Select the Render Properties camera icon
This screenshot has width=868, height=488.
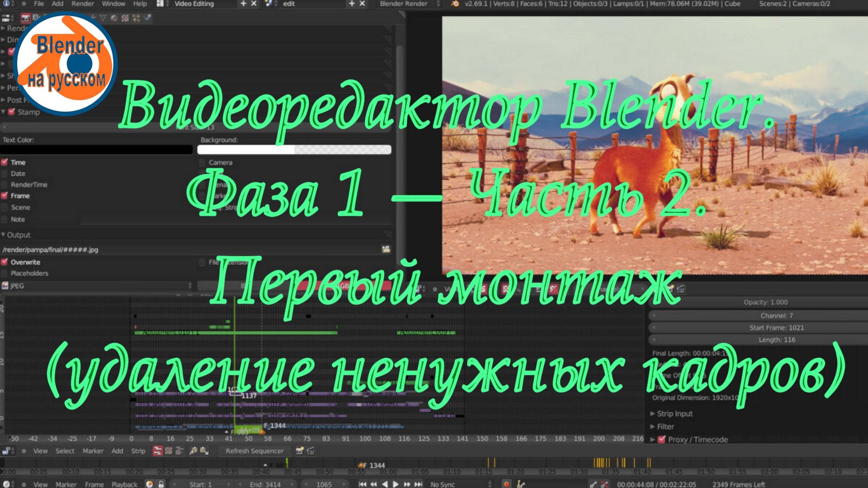[26, 18]
